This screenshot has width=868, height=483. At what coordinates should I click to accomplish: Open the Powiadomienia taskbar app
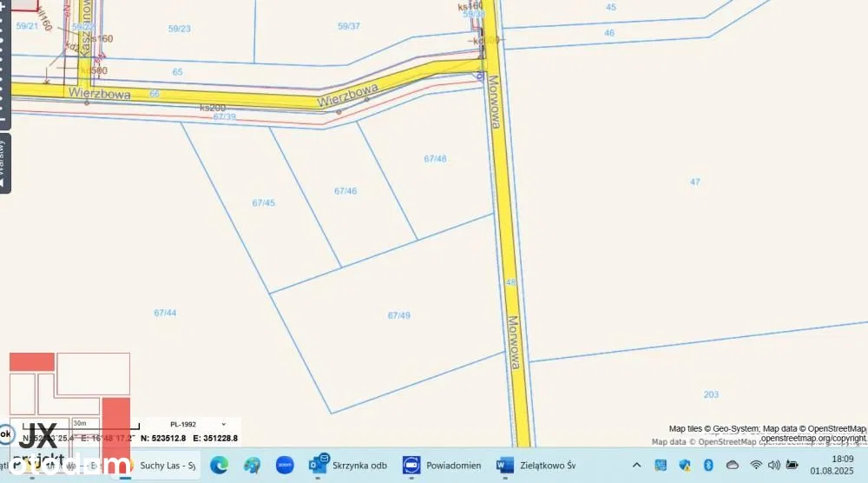tap(443, 466)
